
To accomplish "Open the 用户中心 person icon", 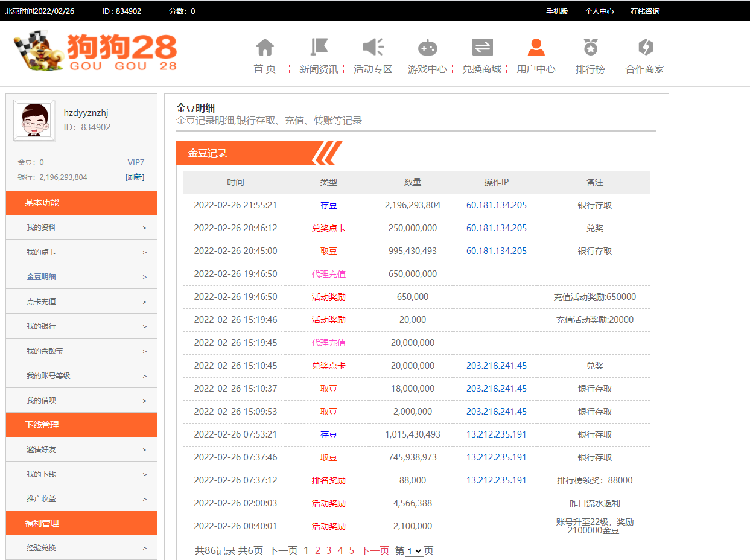I will click(x=536, y=48).
